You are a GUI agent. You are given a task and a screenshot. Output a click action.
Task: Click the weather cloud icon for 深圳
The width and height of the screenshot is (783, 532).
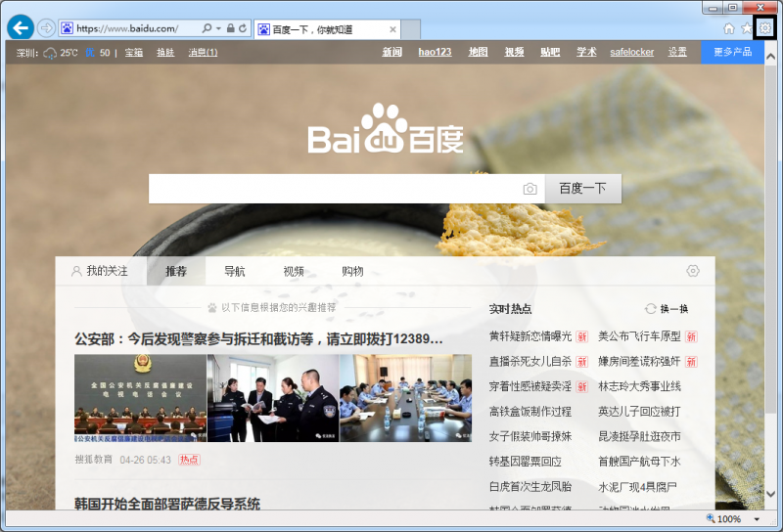click(50, 53)
